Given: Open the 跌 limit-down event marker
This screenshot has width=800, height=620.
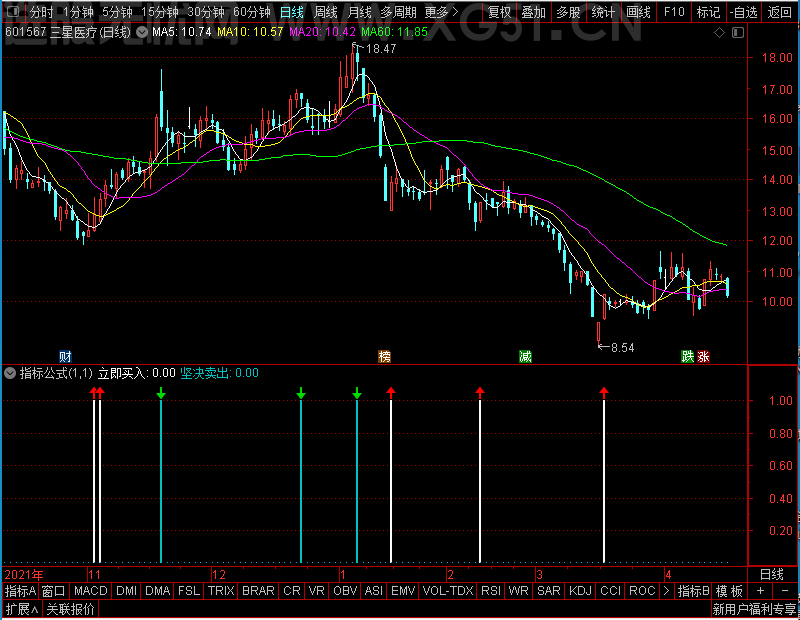Looking at the screenshot, I should 688,356.
